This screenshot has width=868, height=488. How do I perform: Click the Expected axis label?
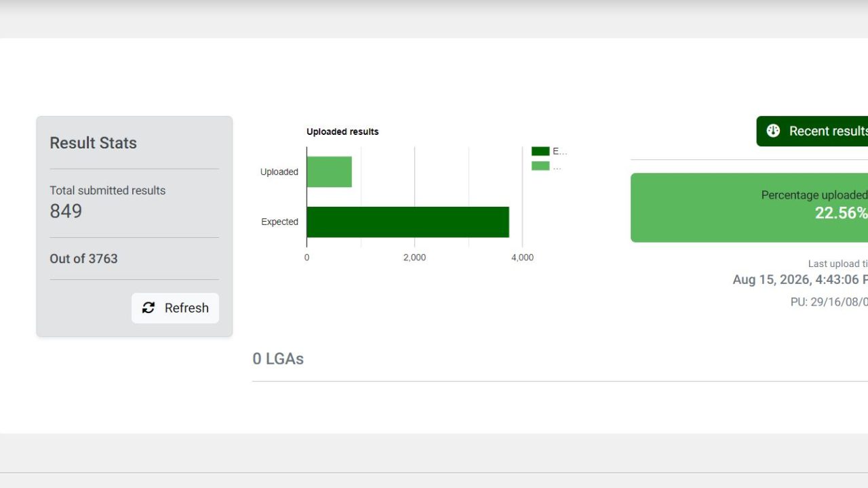pyautogui.click(x=279, y=222)
